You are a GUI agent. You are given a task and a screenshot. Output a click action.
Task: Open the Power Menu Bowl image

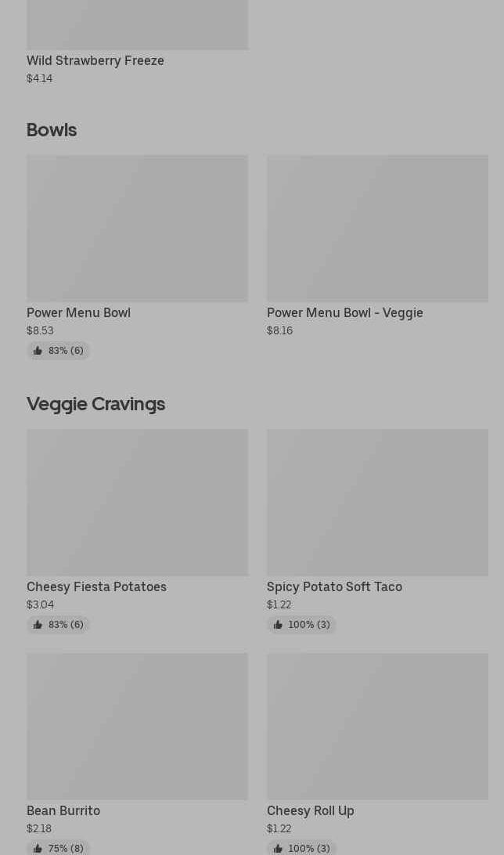pyautogui.click(x=137, y=228)
